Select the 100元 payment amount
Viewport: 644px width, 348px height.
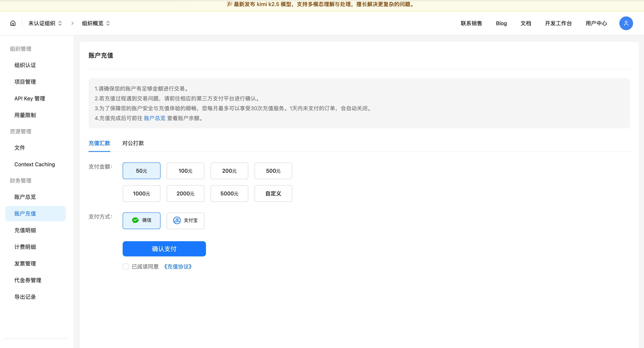coord(185,171)
